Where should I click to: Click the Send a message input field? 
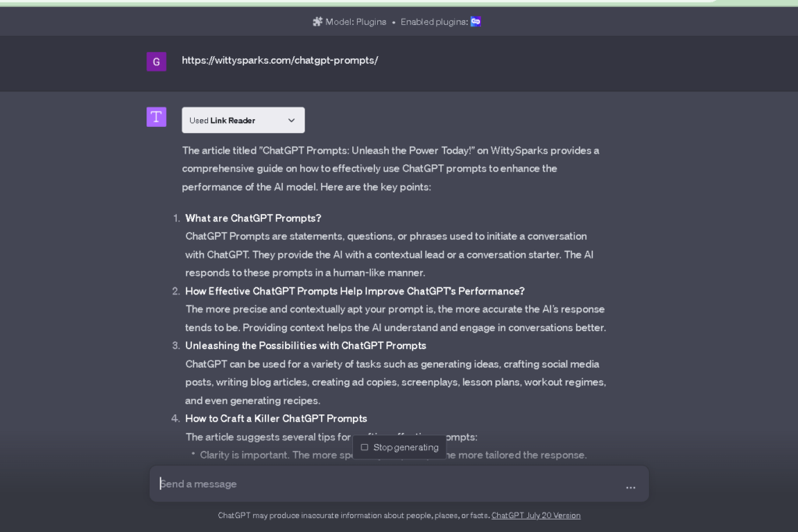pos(312,484)
